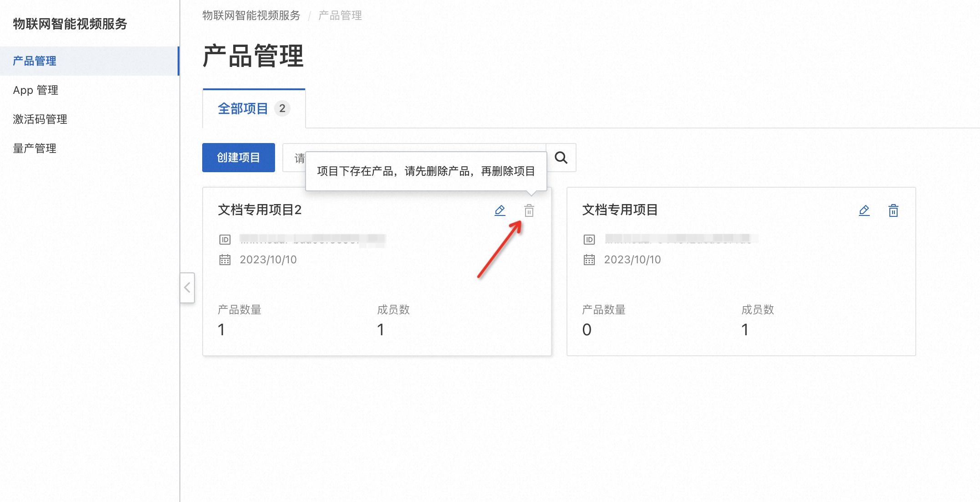The width and height of the screenshot is (980, 502).
Task: Open App 管理 in the sidebar
Action: click(x=36, y=90)
